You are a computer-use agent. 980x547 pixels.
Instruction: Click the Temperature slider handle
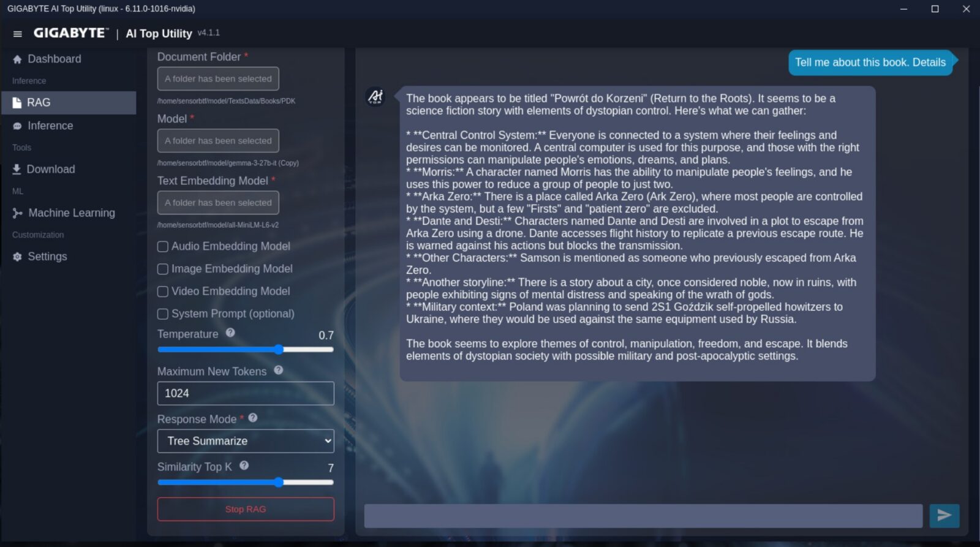click(x=279, y=349)
